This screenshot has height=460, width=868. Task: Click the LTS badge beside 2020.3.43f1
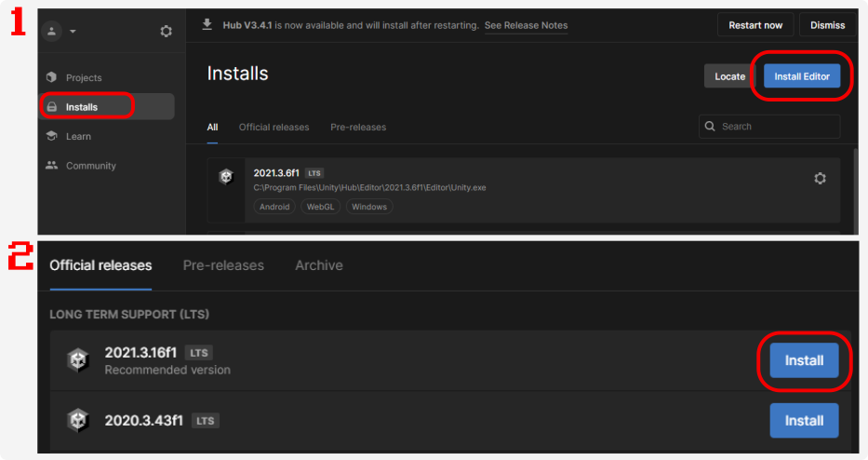pos(206,421)
